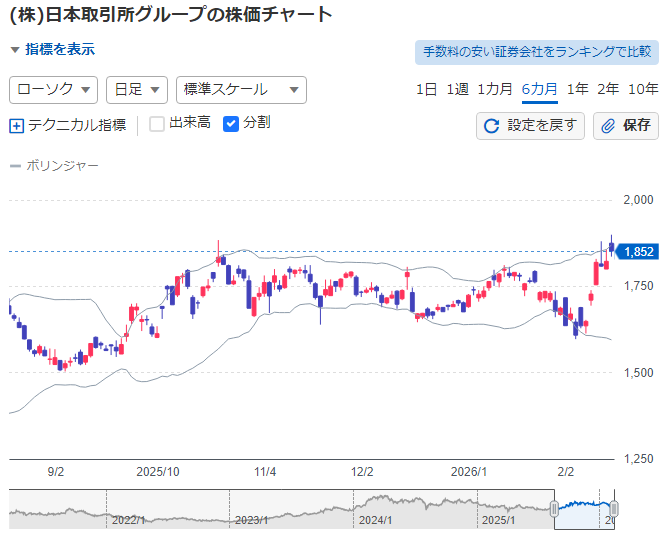Click the 12/2 date axis label
This screenshot has height=535, width=664.
pos(362,472)
